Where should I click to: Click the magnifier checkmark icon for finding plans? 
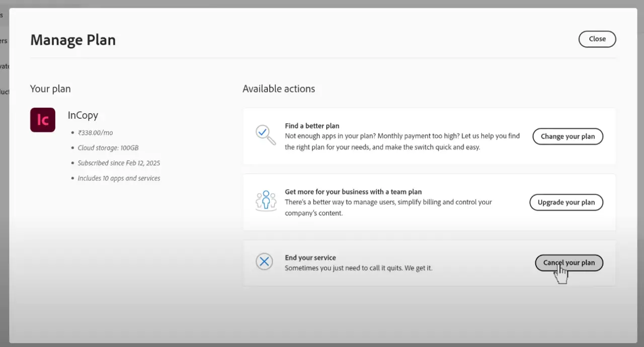point(265,135)
